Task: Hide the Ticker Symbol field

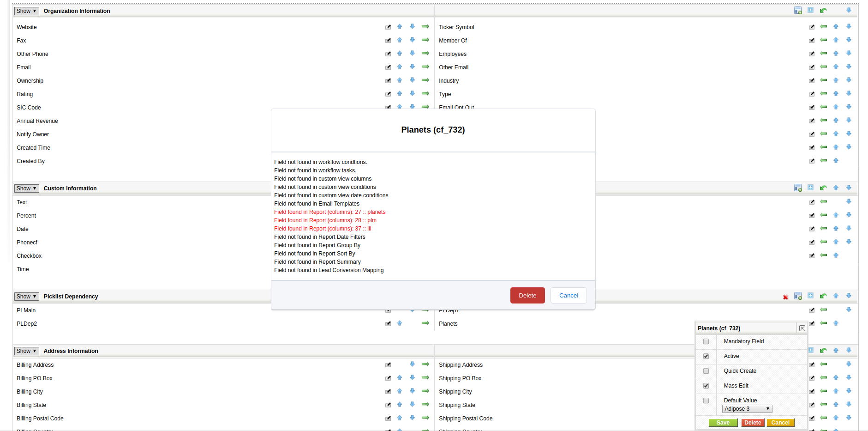Action: point(823,27)
